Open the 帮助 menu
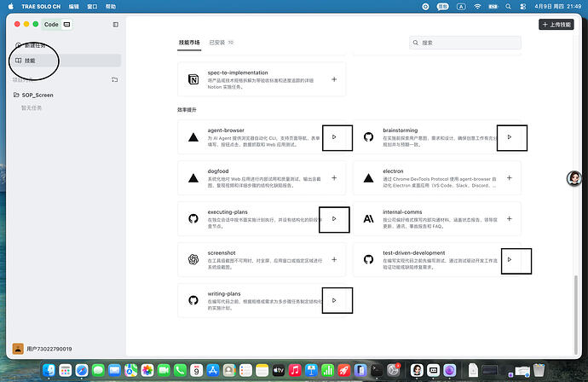This screenshot has height=382, width=588. [x=111, y=6]
